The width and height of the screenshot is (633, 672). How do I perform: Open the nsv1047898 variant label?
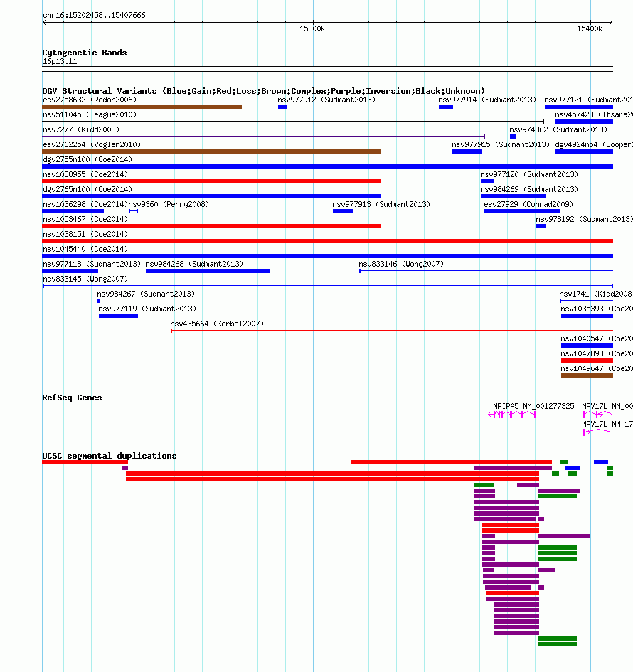(597, 353)
